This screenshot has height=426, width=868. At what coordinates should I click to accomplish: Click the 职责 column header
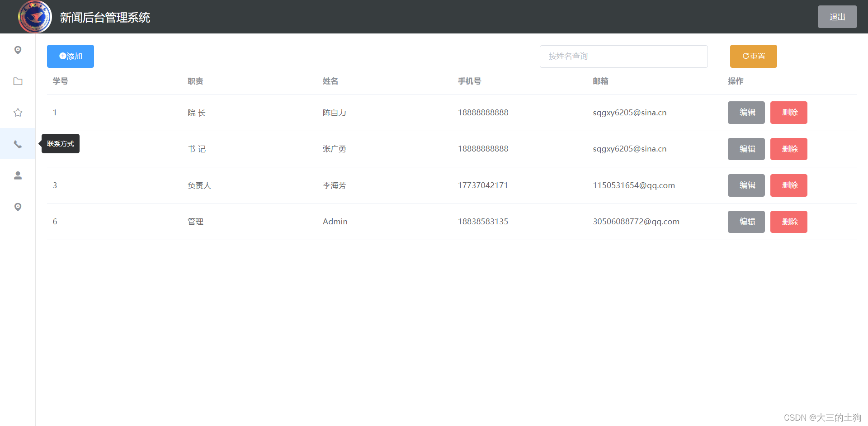pyautogui.click(x=195, y=81)
